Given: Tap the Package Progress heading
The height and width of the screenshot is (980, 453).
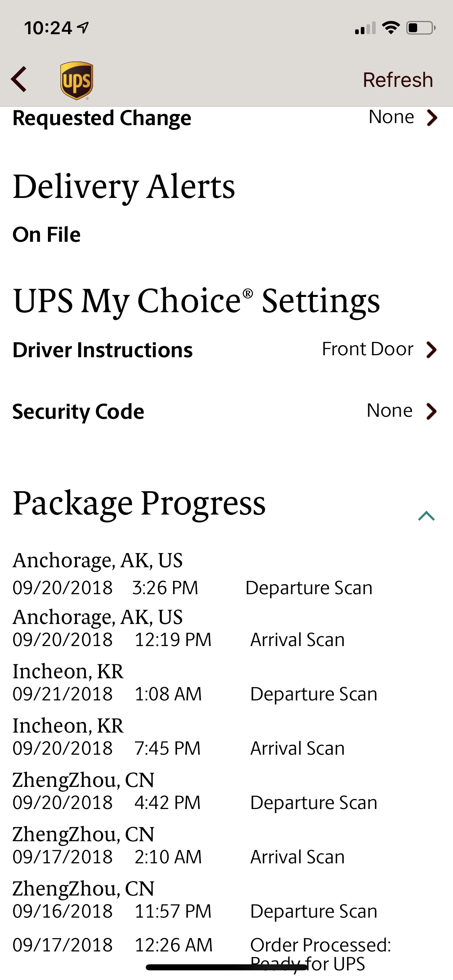Looking at the screenshot, I should pos(139,504).
